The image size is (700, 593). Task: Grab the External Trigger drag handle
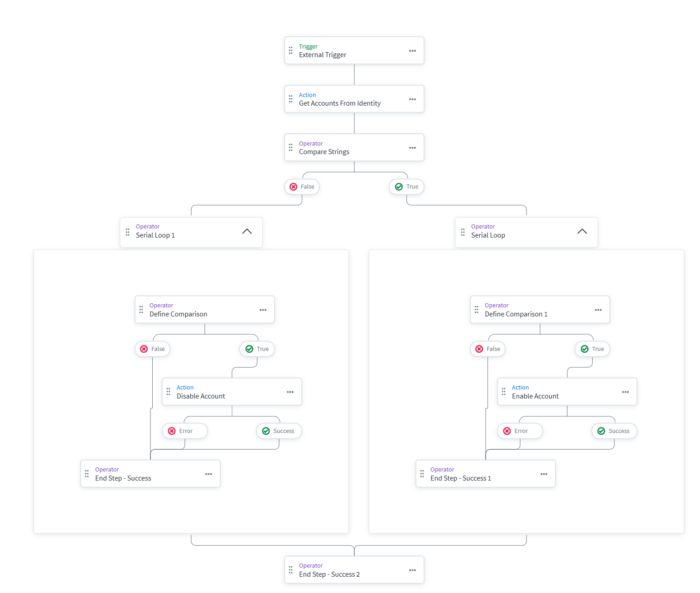pyautogui.click(x=291, y=50)
